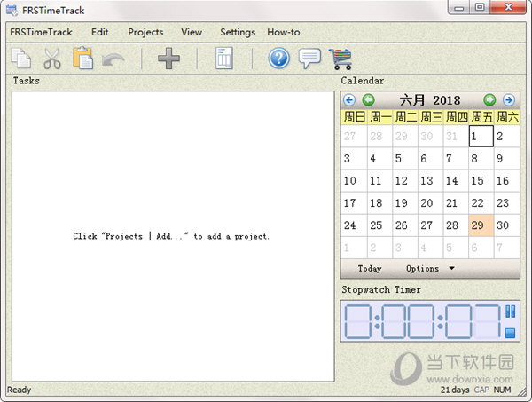This screenshot has height=402, width=532.
Task: Open the FRSTimeTrack menu
Action: pyautogui.click(x=41, y=32)
